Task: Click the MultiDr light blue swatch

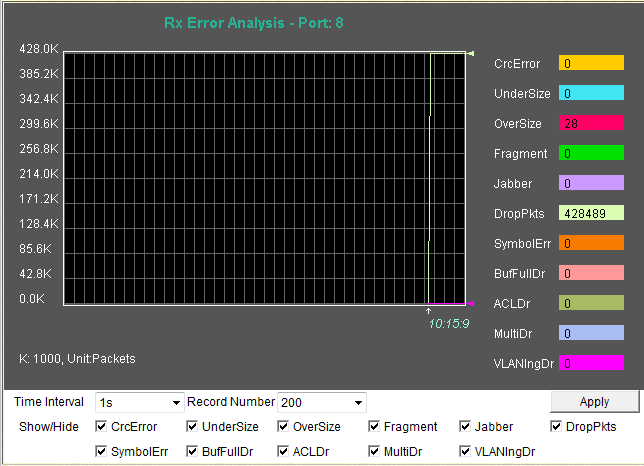Action: 591,333
